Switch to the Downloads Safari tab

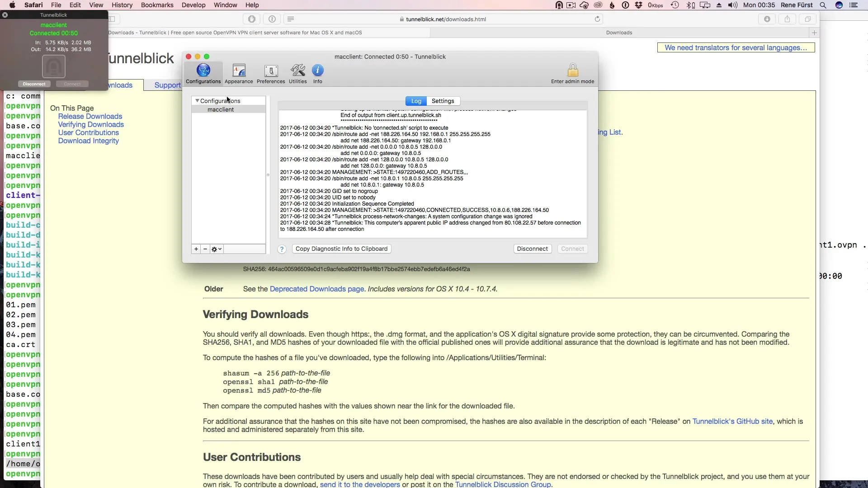pos(619,33)
